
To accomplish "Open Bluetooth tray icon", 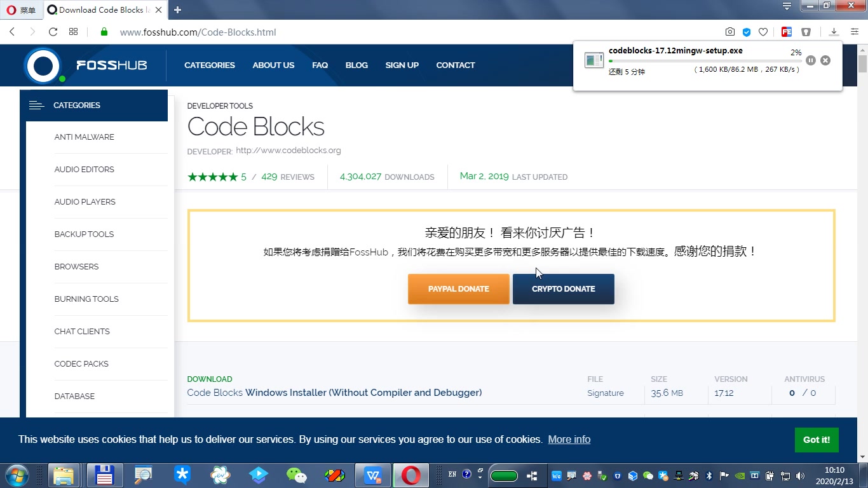I will (709, 475).
